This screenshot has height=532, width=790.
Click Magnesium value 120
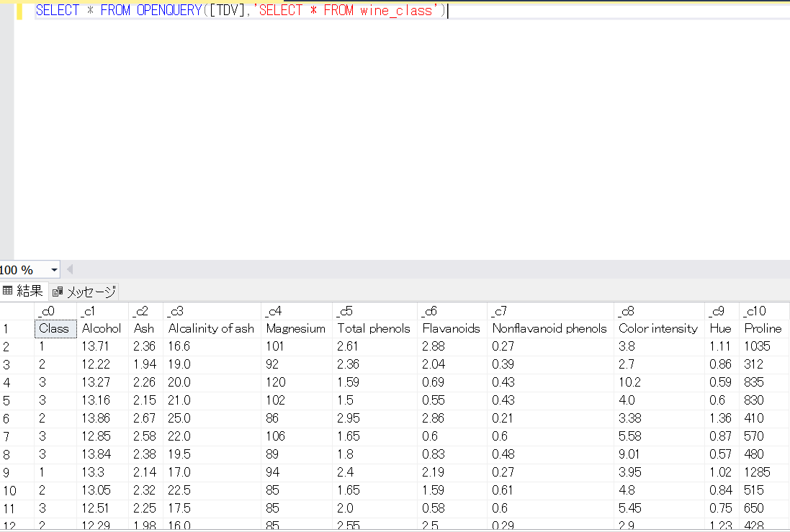(297, 382)
